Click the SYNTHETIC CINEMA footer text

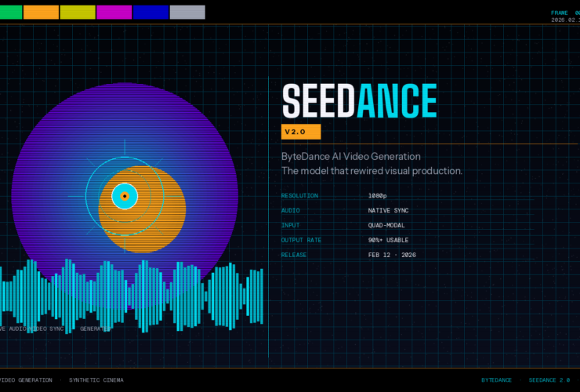tap(96, 380)
